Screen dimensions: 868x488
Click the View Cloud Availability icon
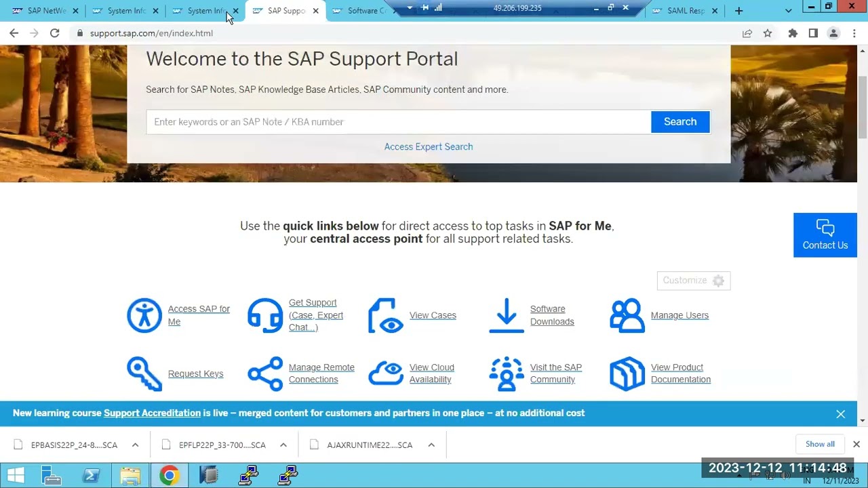pos(386,373)
